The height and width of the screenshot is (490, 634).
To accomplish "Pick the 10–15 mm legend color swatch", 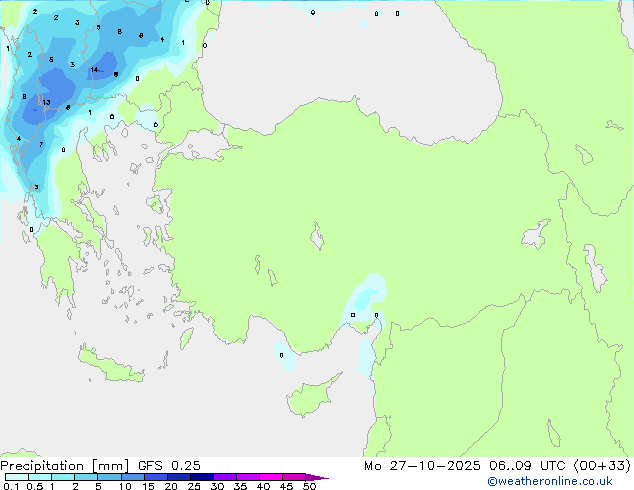I will tap(132, 477).
